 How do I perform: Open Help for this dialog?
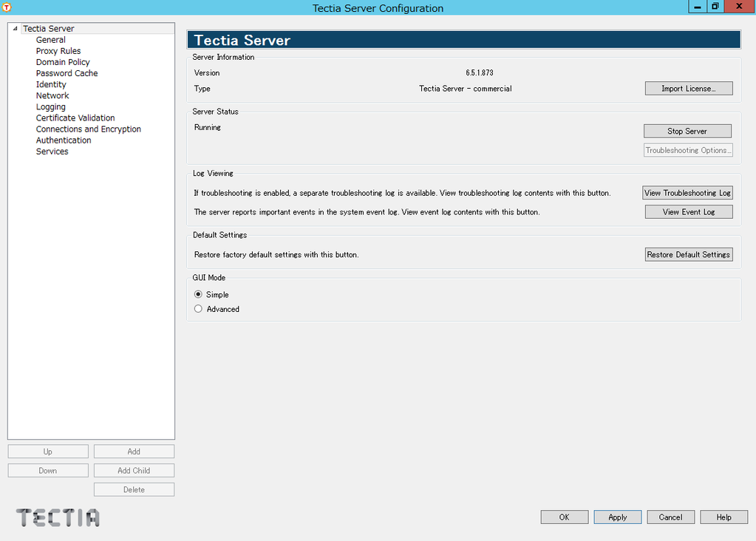[x=723, y=517]
